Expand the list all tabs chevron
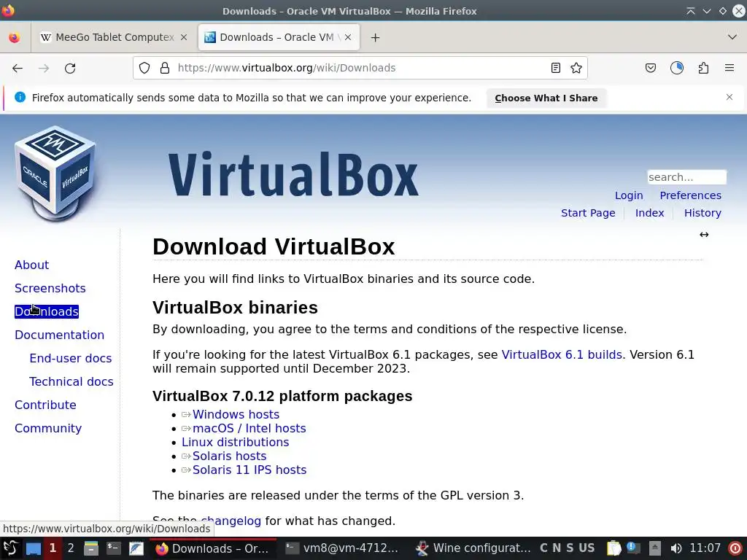This screenshot has height=560, width=747. click(x=732, y=37)
